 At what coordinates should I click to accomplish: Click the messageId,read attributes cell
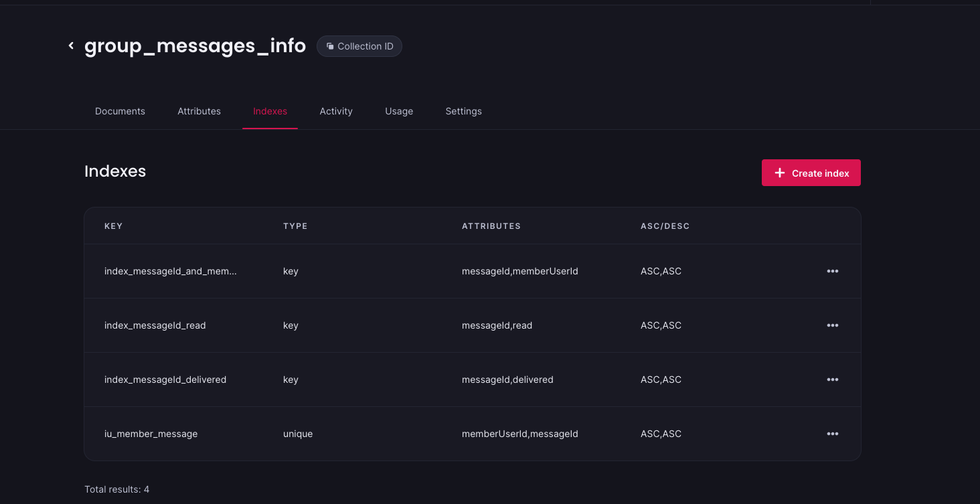click(497, 325)
